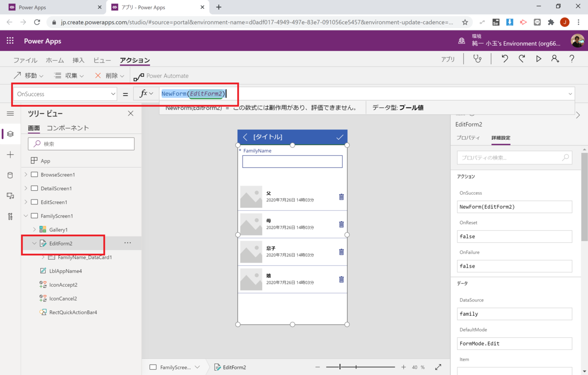Open the user account avatar
This screenshot has width=588, height=375.
[x=577, y=41]
